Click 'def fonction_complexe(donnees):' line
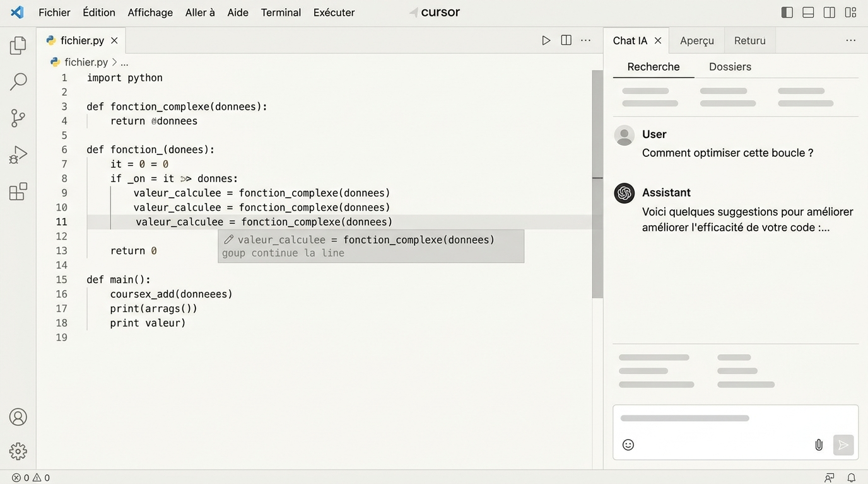 pyautogui.click(x=177, y=107)
